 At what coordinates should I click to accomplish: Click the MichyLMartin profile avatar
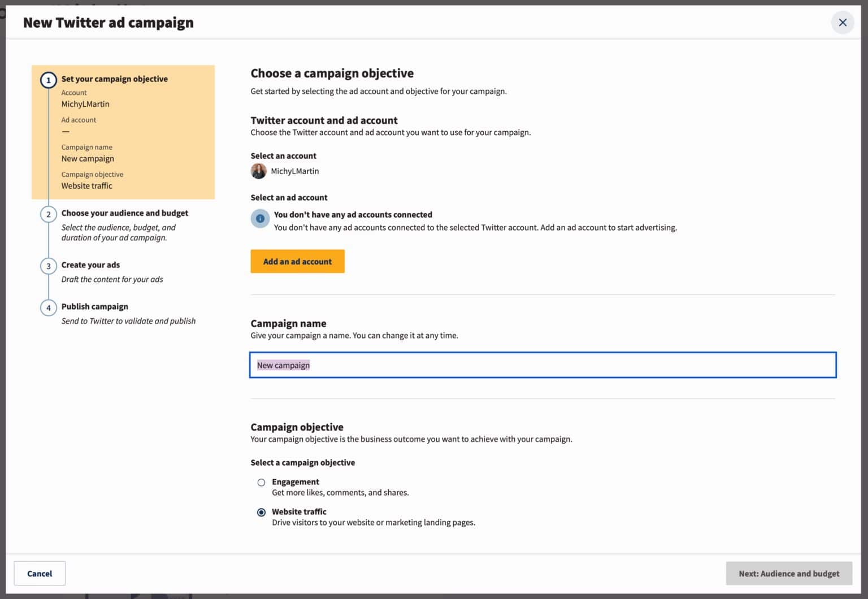(x=259, y=171)
